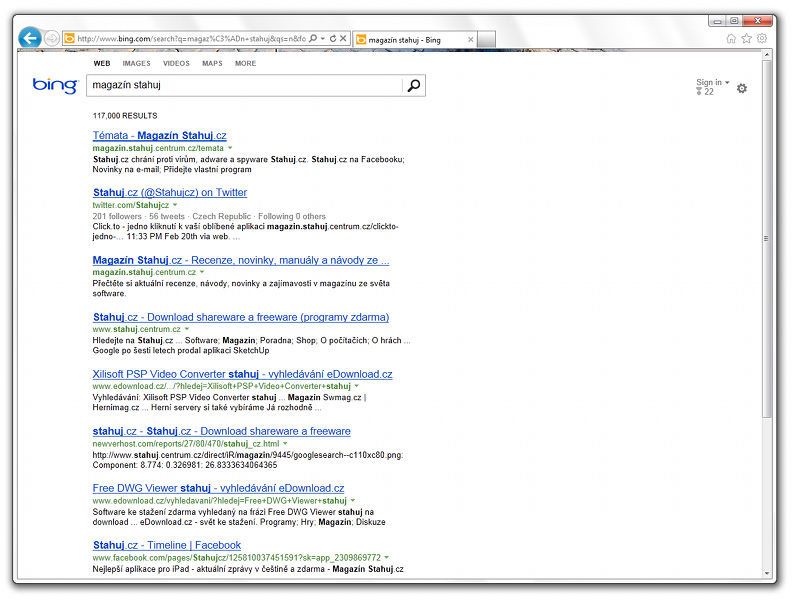Open 'Témata - Magazín Stahuj.cz' result

pos(160,135)
